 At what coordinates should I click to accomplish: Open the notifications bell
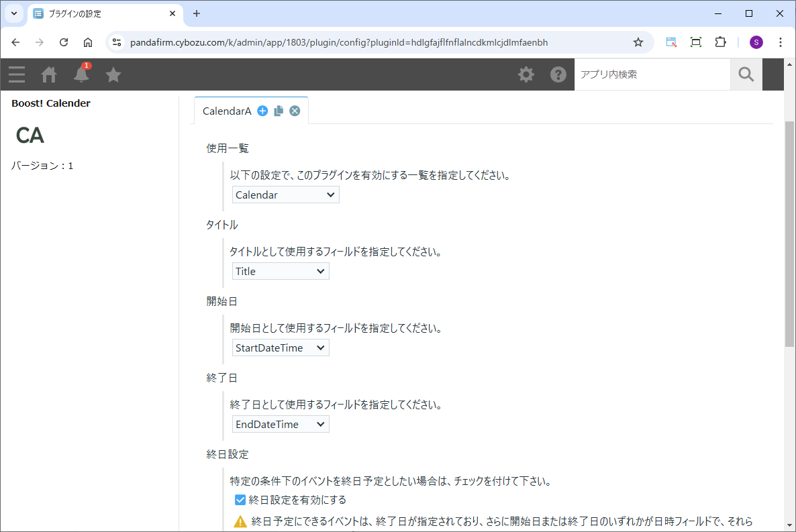[81, 74]
